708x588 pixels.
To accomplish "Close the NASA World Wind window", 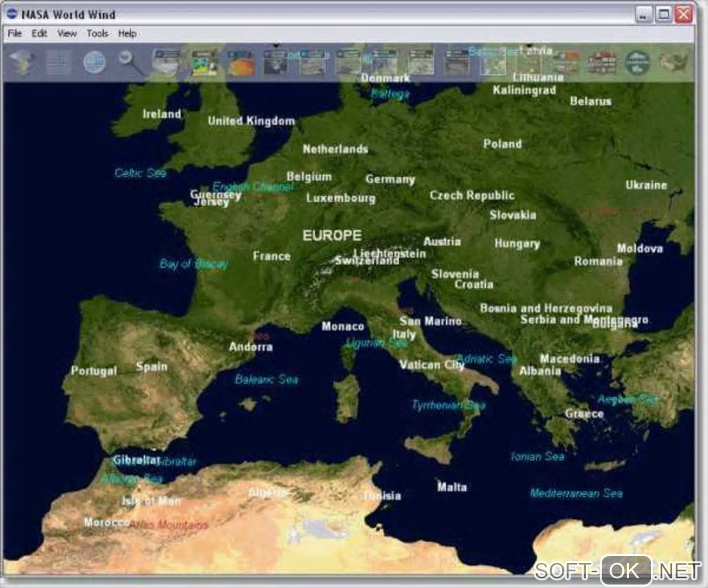I will [684, 15].
